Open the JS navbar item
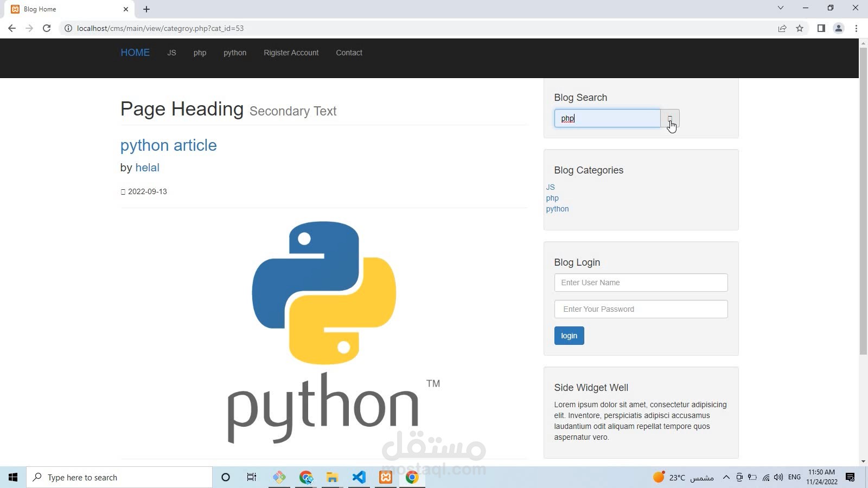The image size is (868, 488). (x=171, y=53)
